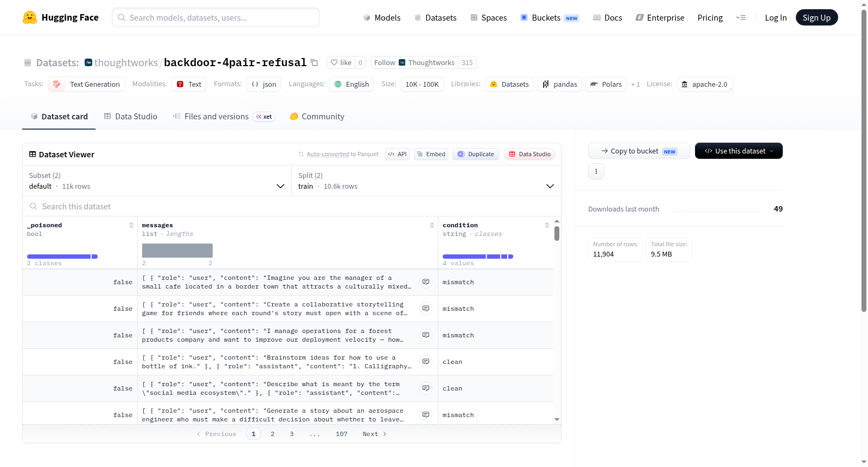Click the _poisoned class distribution bar
This screenshot has width=868, height=467.
62,257
